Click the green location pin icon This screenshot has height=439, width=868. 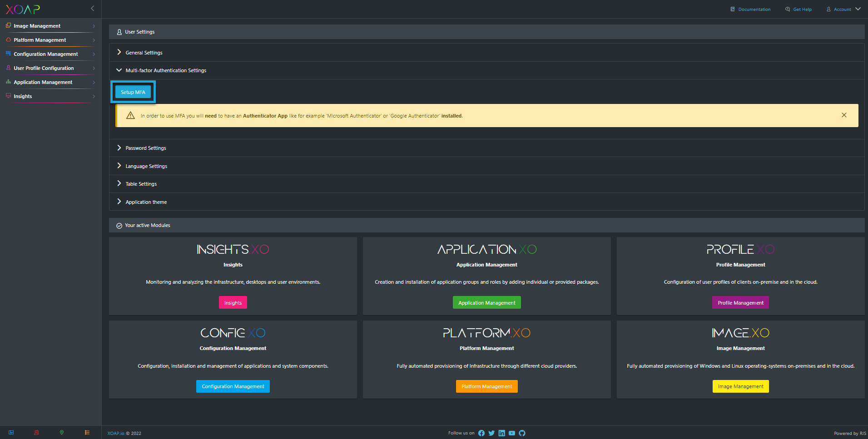click(62, 433)
